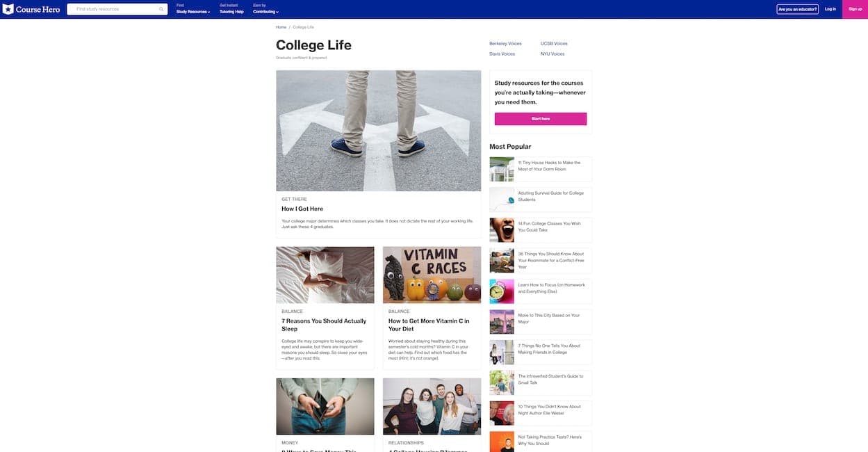Click the sleeping pillow article image
Image resolution: width=868 pixels, height=452 pixels.
[x=325, y=275]
